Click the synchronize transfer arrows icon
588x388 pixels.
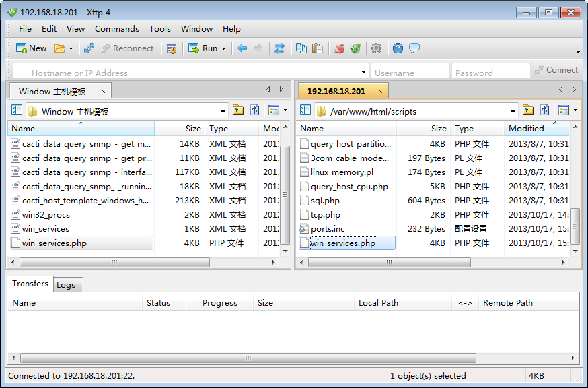click(279, 48)
